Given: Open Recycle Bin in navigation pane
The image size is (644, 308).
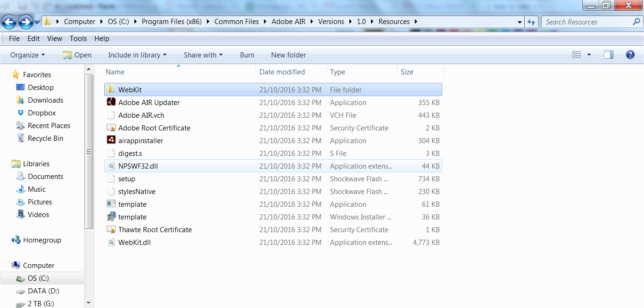Looking at the screenshot, I should point(45,138).
